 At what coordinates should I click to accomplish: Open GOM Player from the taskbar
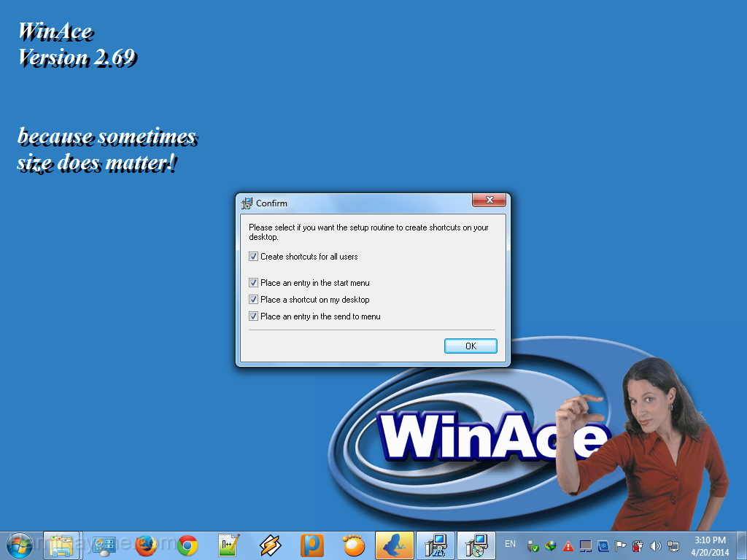coord(354,545)
